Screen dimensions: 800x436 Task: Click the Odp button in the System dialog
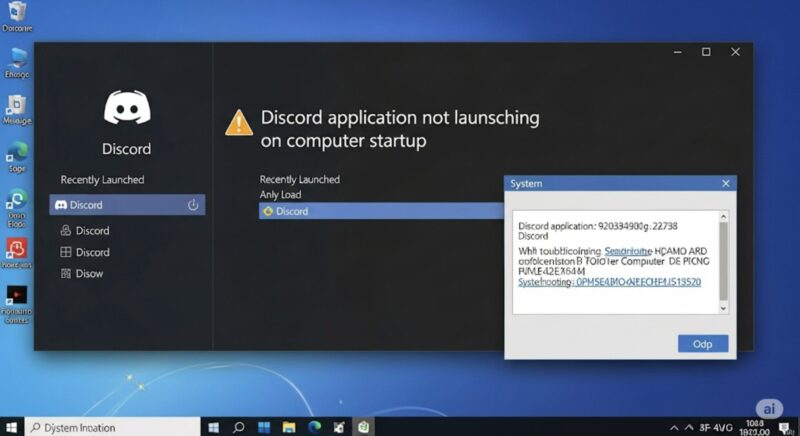tap(703, 344)
